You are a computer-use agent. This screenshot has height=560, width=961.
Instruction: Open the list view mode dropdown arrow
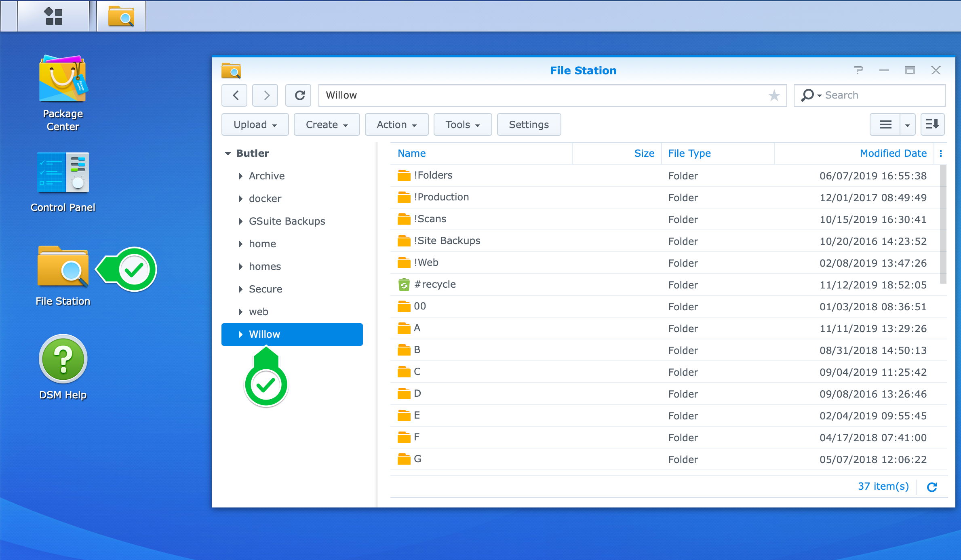[x=908, y=125]
